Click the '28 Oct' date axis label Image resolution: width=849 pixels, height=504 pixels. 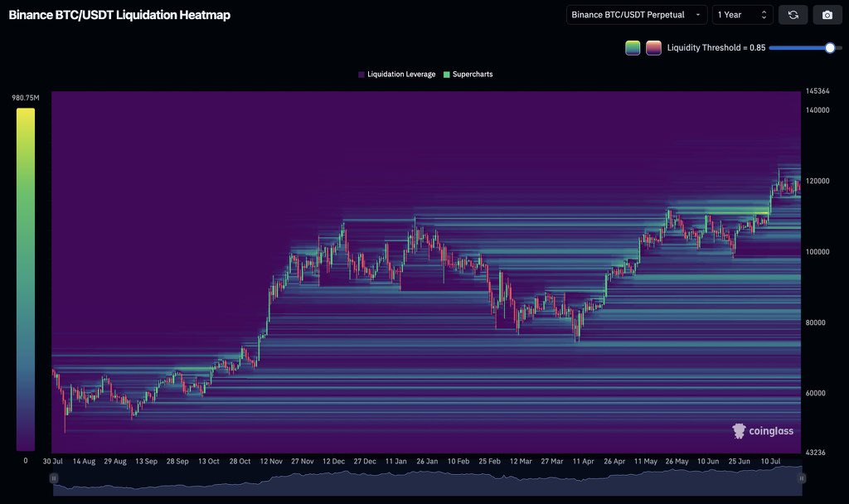[240, 461]
